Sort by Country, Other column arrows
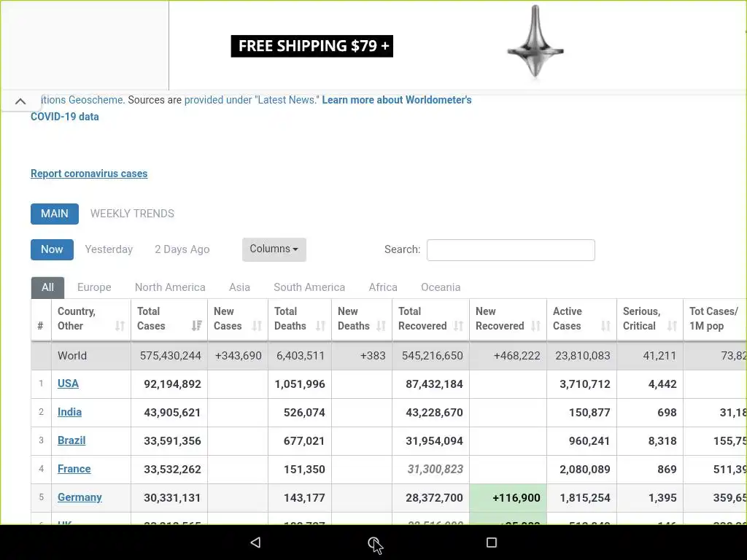 coord(120,326)
